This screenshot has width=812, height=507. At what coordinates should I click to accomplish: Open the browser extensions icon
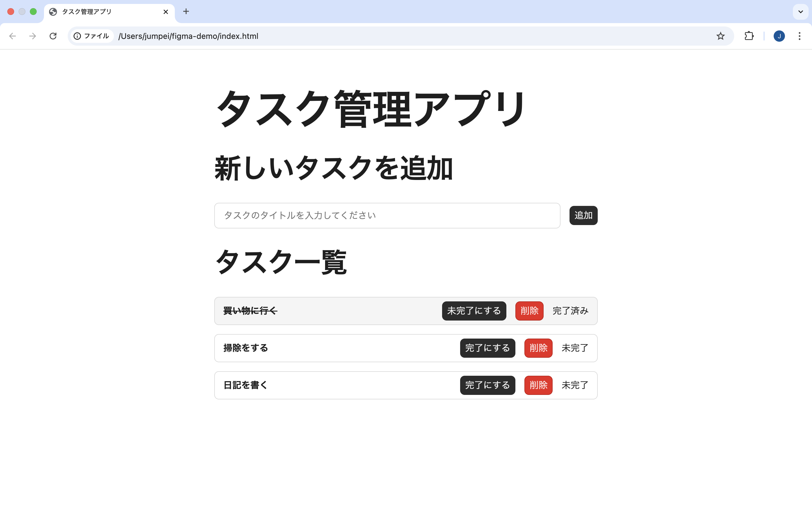pos(749,36)
